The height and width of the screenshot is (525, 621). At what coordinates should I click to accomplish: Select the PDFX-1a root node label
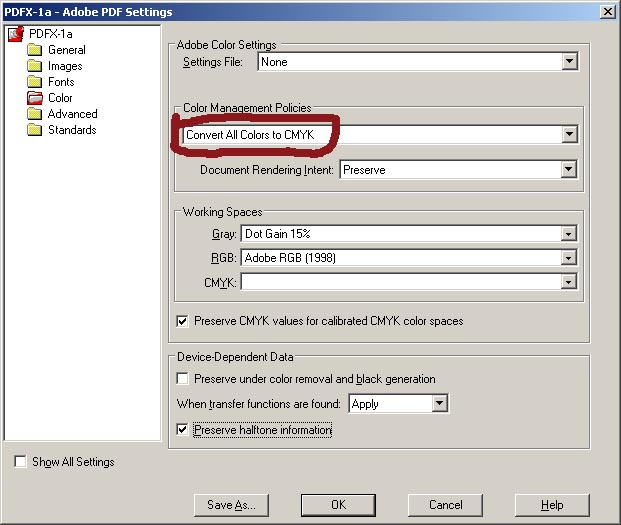pyautogui.click(x=51, y=34)
